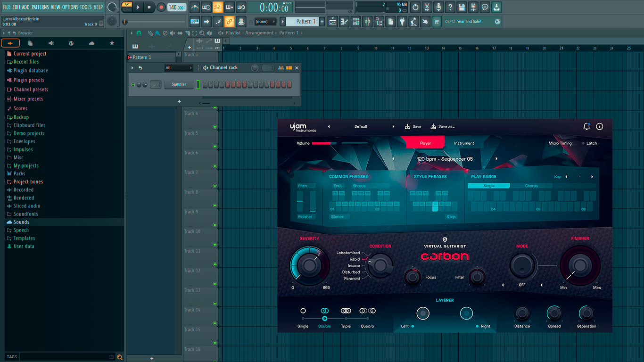This screenshot has width=644, height=362.
Task: Go to next style after Sequencer 05
Action: (496, 159)
